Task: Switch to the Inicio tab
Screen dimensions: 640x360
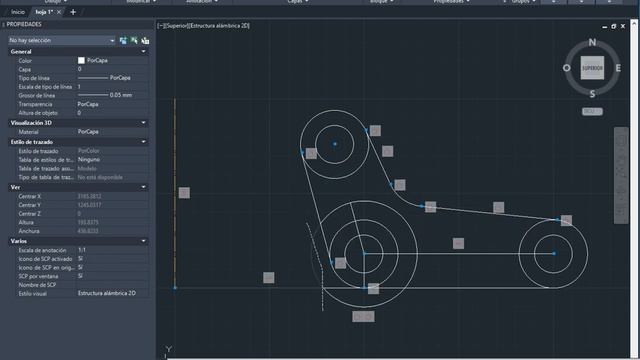Action: (x=18, y=12)
